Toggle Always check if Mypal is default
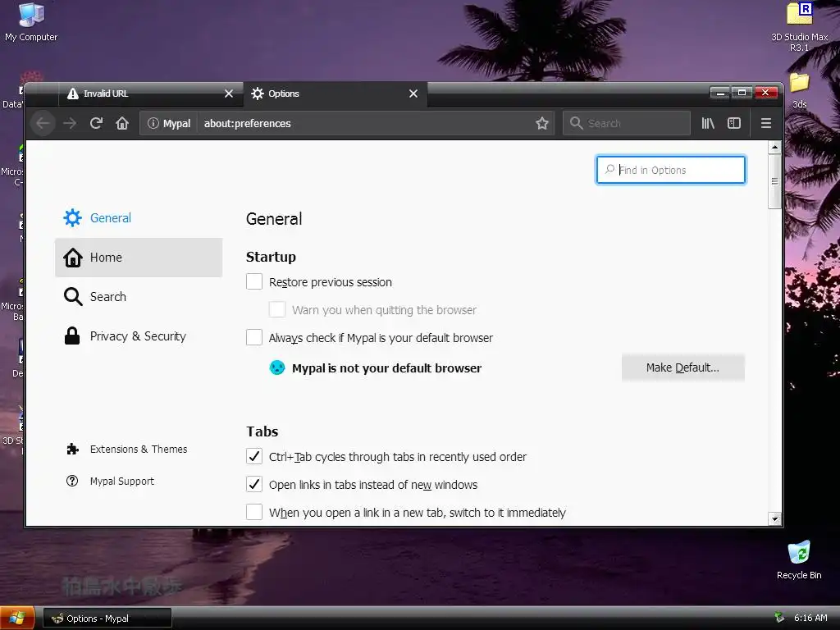Screen dimensions: 840x630 (x=254, y=337)
